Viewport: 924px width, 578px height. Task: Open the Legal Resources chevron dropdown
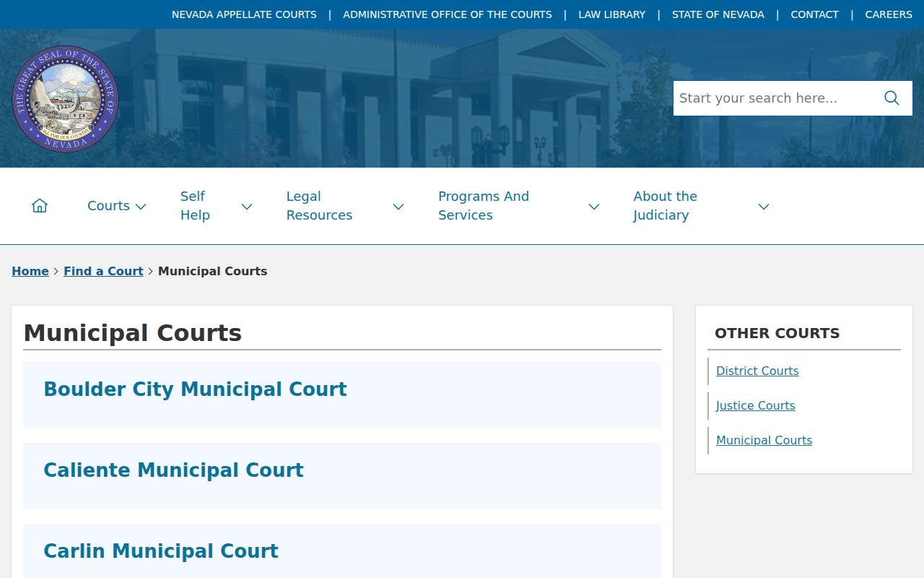(398, 207)
